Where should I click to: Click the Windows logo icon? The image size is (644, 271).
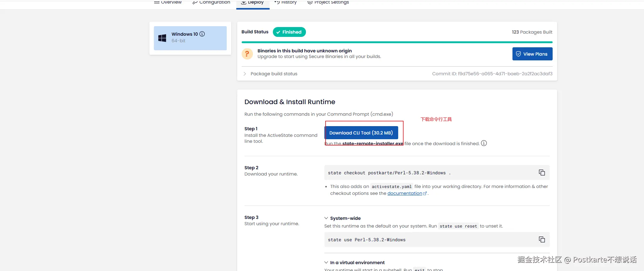[162, 38]
